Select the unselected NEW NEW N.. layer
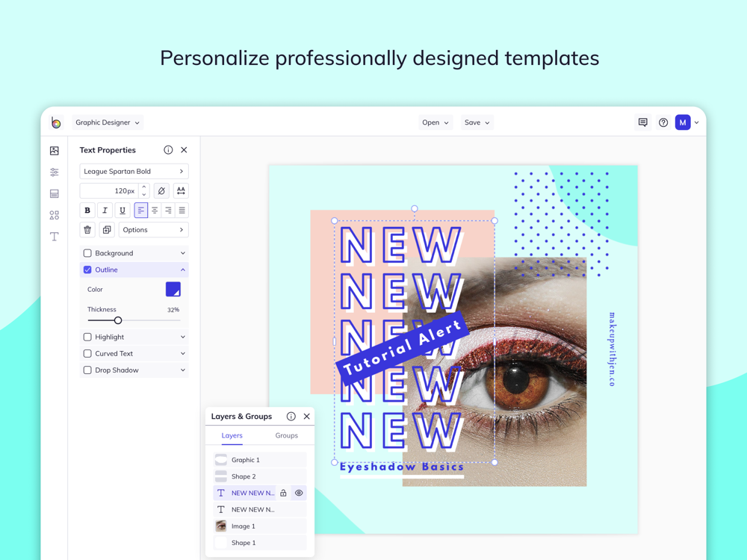Viewport: 747px width, 560px height. pyautogui.click(x=260, y=509)
